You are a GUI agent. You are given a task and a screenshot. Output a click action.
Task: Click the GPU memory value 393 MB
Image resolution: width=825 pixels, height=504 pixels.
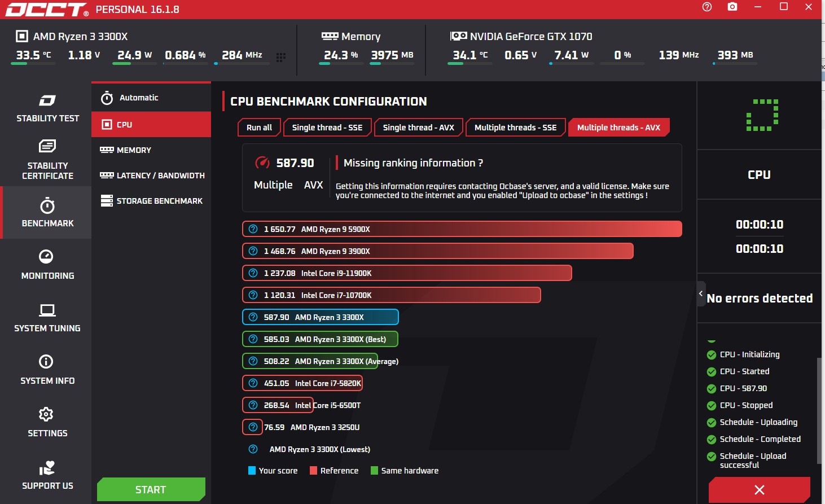coord(735,55)
